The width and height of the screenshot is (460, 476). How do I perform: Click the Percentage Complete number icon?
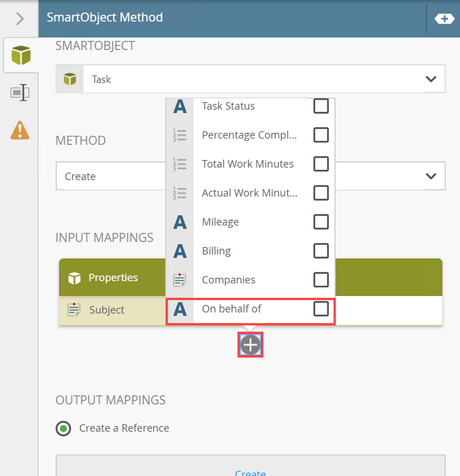(x=180, y=135)
